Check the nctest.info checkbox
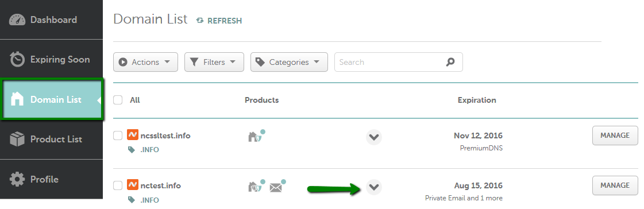 (118, 185)
